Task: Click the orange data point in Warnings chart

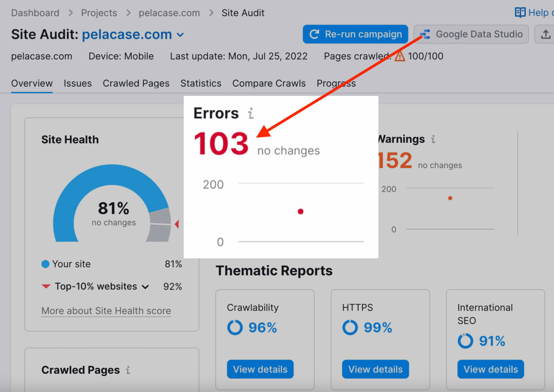Action: pyautogui.click(x=450, y=198)
